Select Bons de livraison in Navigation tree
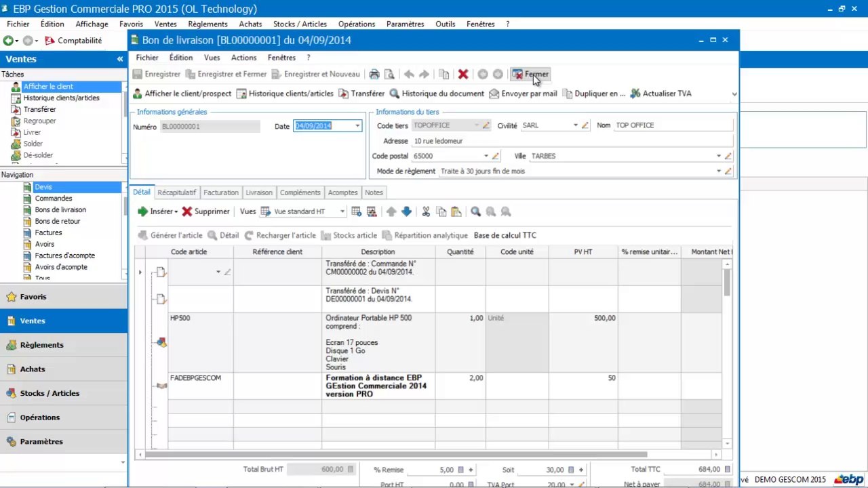868x488 pixels. pos(60,210)
